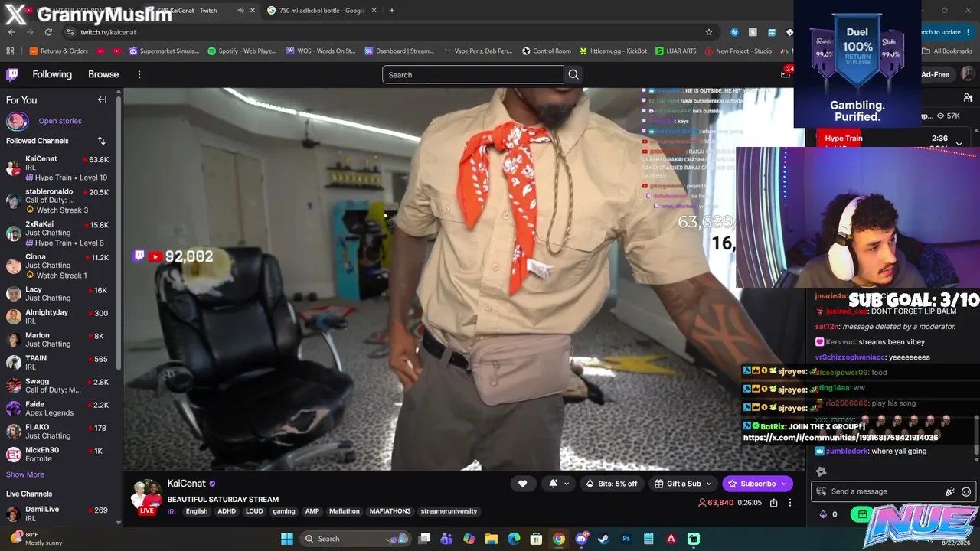Click the Twitch home logo
The image size is (980, 551).
click(12, 74)
